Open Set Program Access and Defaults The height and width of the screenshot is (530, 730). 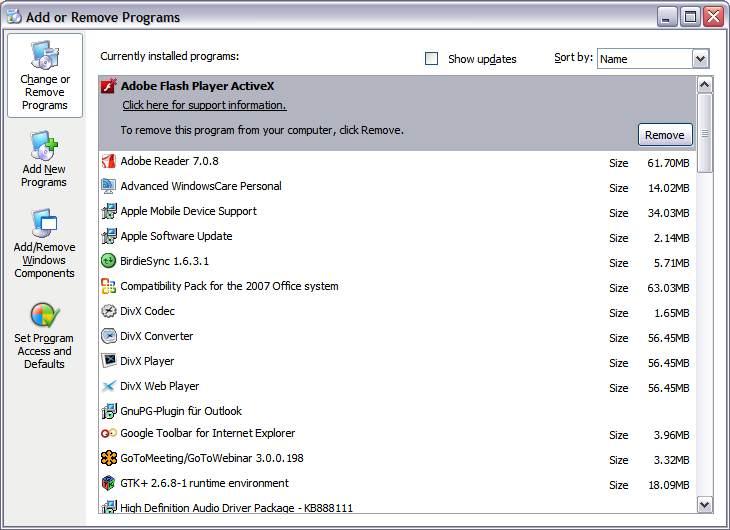tap(44, 335)
